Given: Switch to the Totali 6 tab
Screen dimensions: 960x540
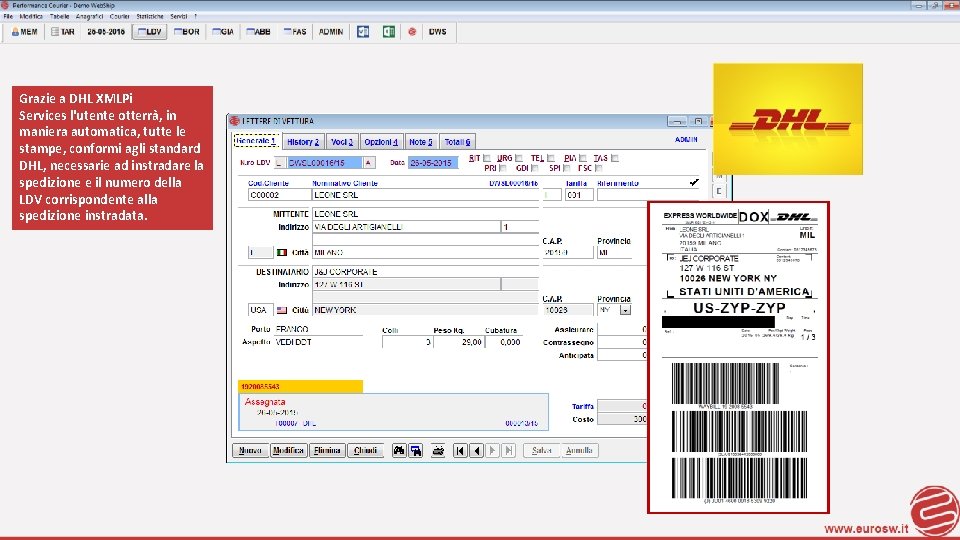Looking at the screenshot, I should pyautogui.click(x=457, y=142).
